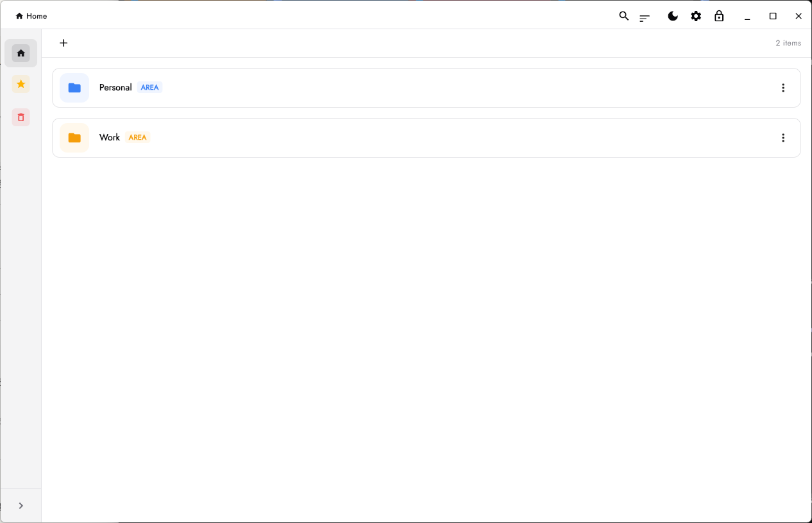812x523 pixels.
Task: Click the AREA tag next to Work
Action: pos(137,138)
